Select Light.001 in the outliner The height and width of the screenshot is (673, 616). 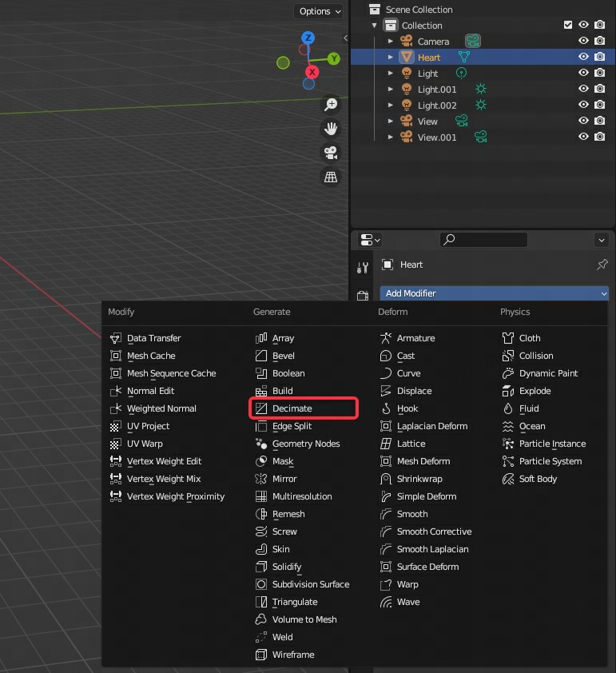pos(437,90)
